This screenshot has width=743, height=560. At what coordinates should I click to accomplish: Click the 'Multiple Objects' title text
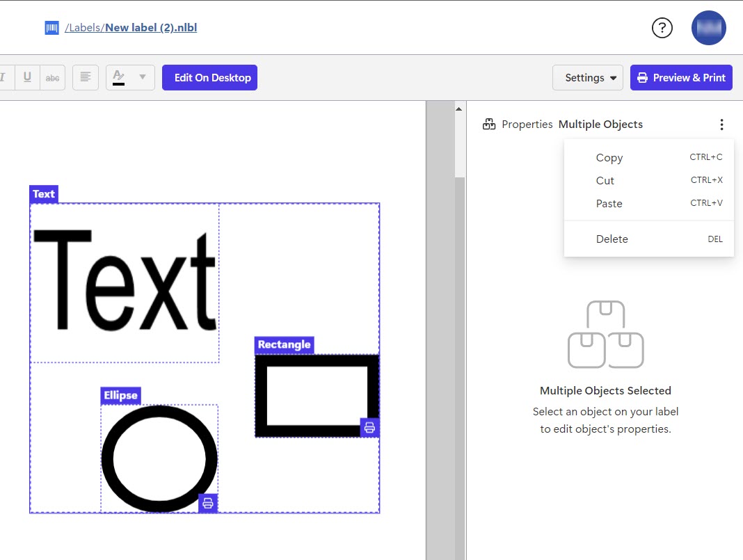(x=600, y=124)
